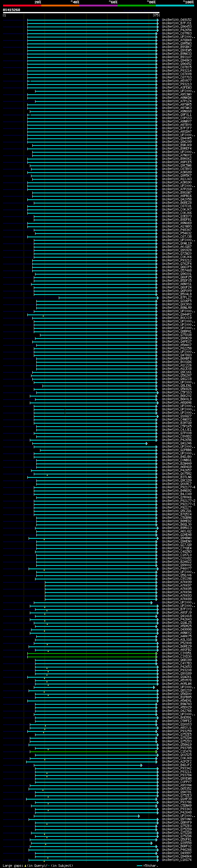Select hit UniRef100_P93786
Screen dimensions: 197x868
177,802
